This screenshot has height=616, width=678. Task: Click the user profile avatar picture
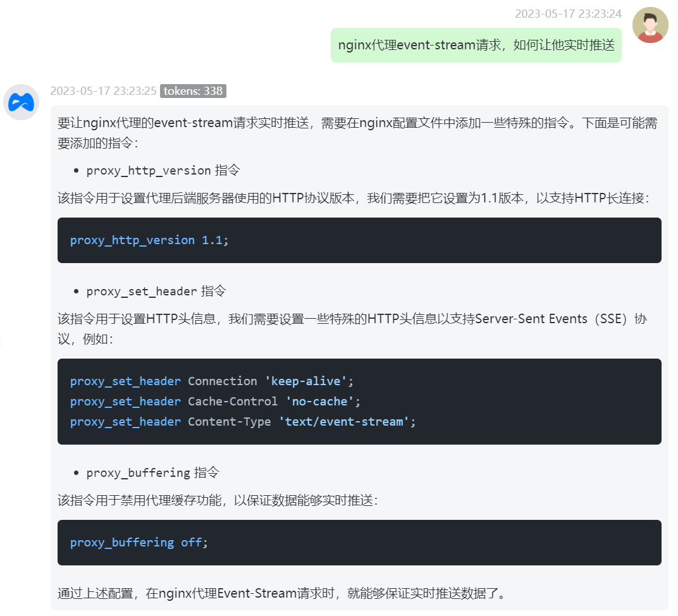coord(650,25)
